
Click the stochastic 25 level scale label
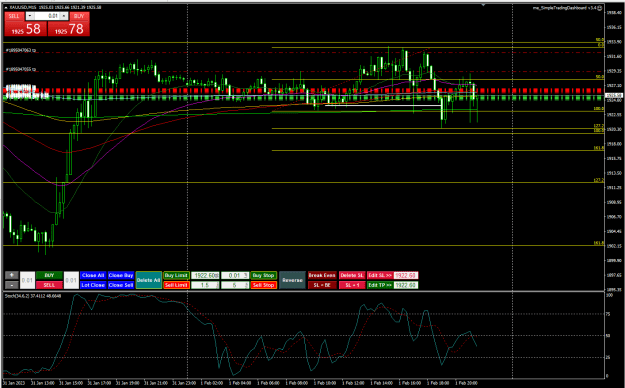(x=608, y=357)
